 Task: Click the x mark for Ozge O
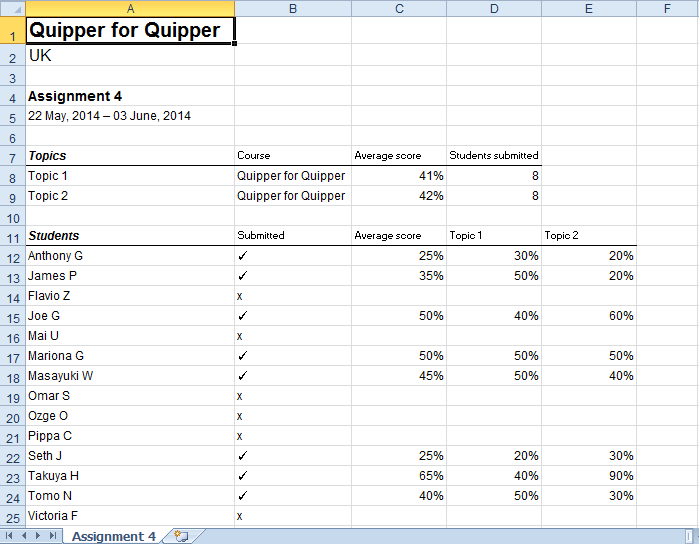tap(293, 416)
